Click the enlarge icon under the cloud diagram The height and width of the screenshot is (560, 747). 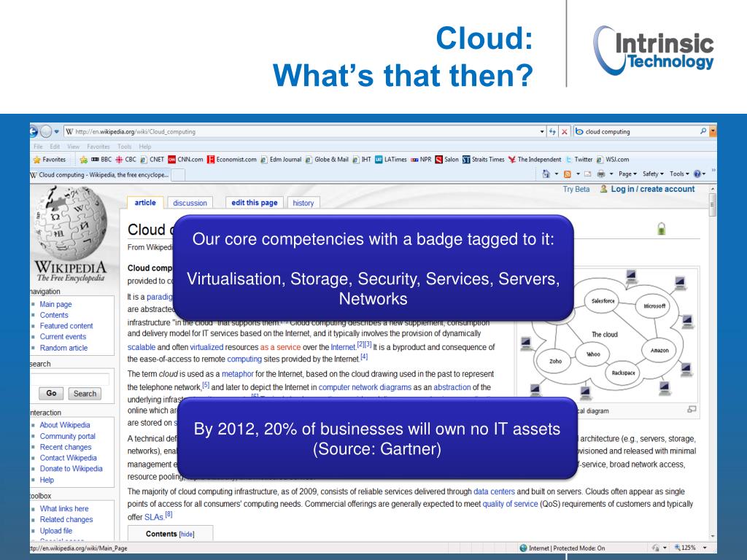coord(692,409)
